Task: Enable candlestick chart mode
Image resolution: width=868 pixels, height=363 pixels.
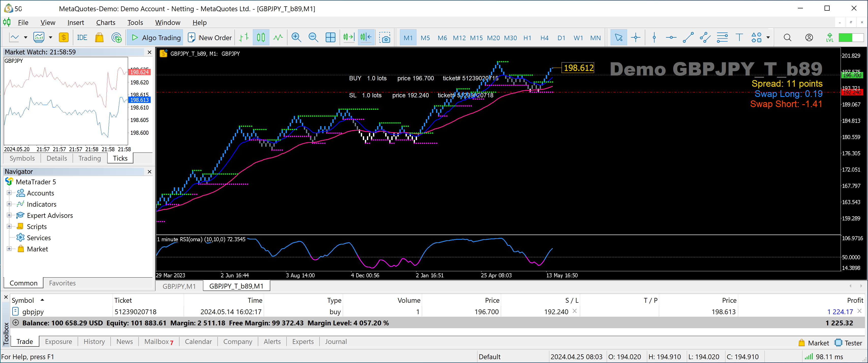Action: [x=261, y=37]
